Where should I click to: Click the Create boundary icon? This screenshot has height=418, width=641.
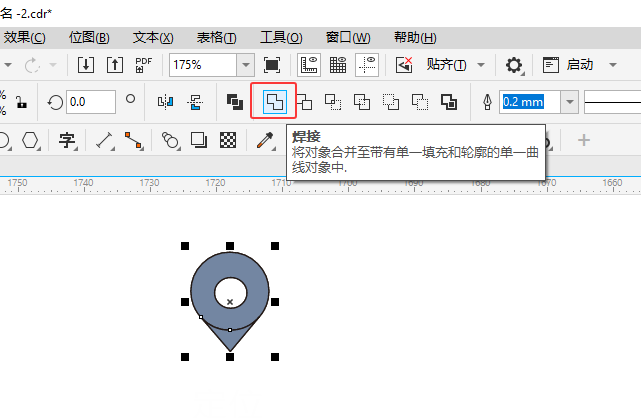coord(449,102)
